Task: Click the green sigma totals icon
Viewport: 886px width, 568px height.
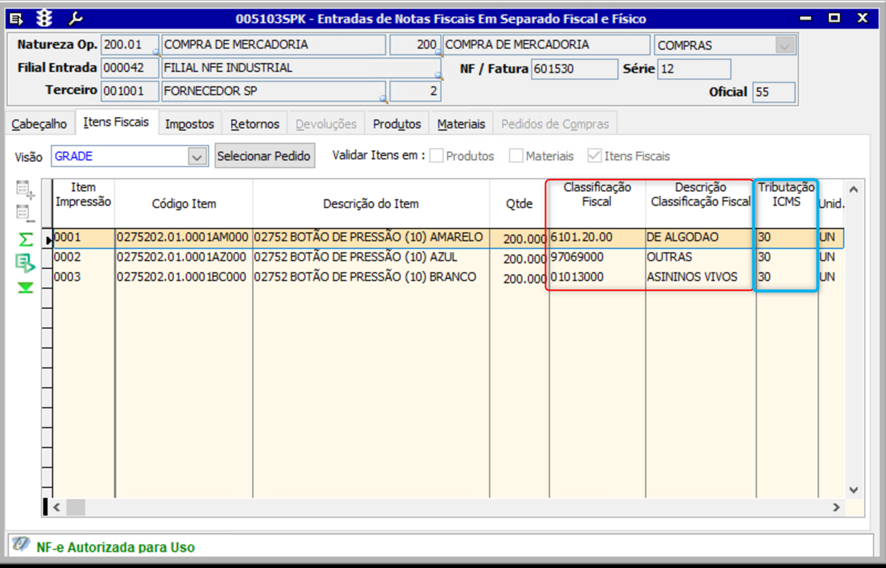Action: coord(25,239)
